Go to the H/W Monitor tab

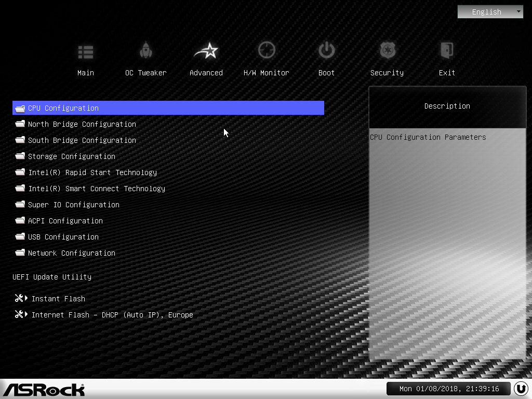pos(267,73)
